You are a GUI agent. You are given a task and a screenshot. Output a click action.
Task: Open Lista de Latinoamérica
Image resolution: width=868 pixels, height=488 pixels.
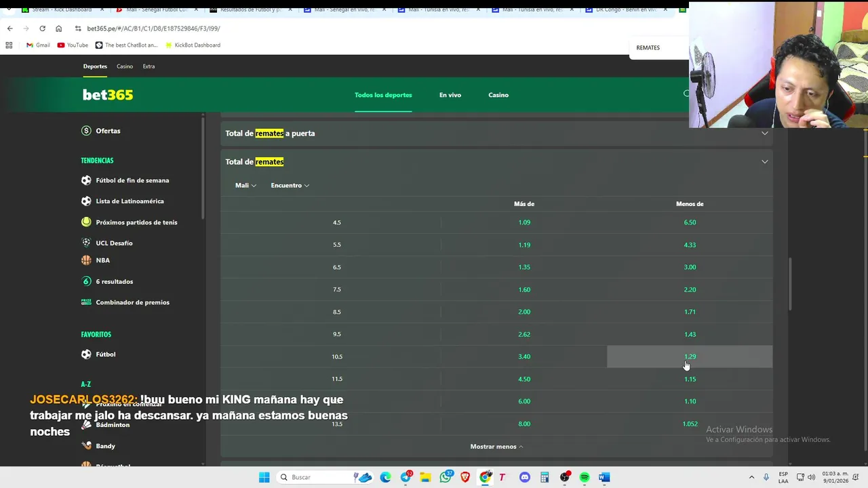122,201
